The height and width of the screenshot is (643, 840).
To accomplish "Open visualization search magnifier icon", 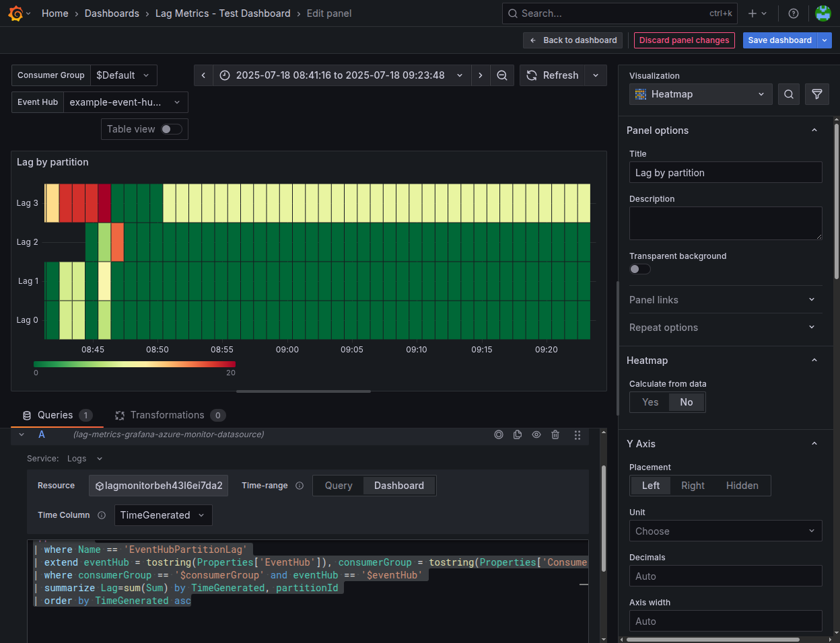I will 789,94.
